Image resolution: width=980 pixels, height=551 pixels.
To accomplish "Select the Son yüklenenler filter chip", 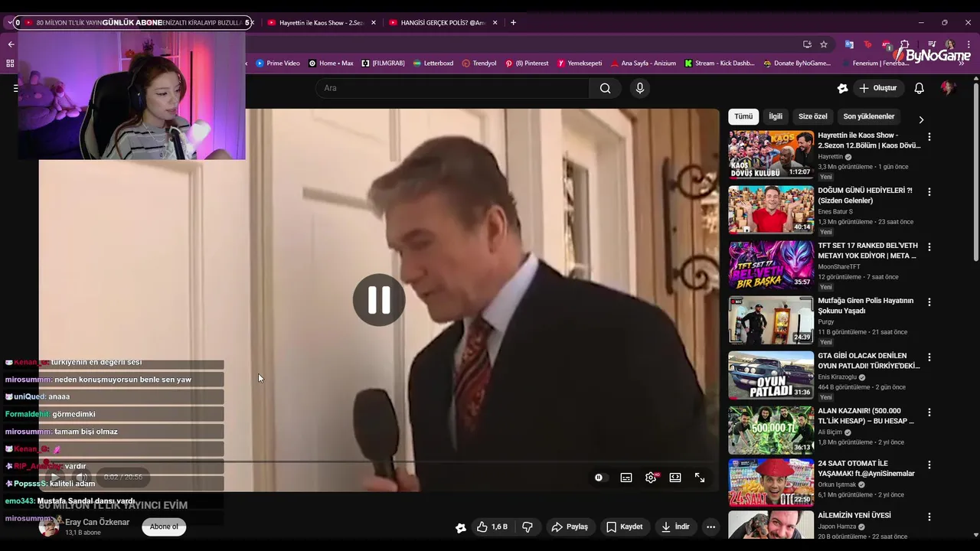I will [x=869, y=116].
